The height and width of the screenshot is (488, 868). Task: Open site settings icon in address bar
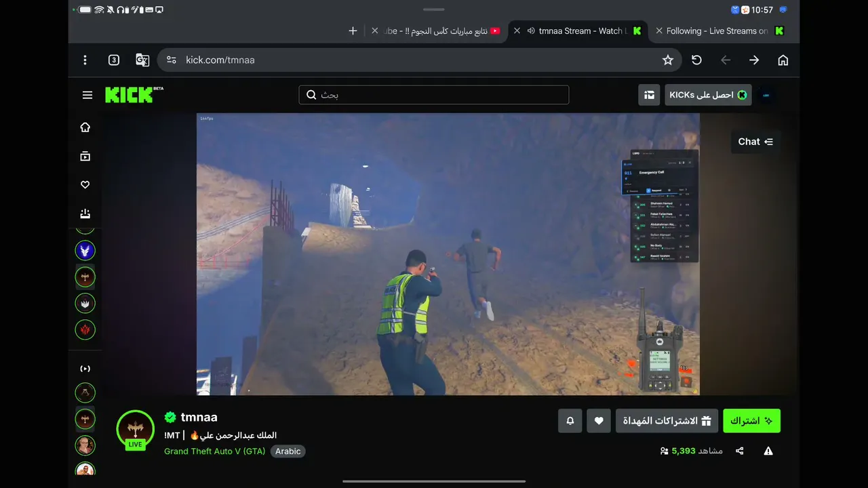coord(172,60)
